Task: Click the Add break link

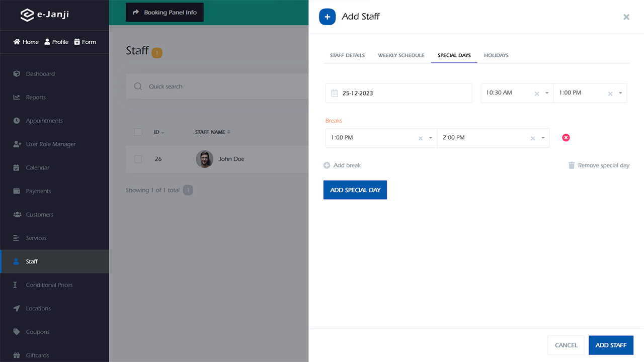Action: pyautogui.click(x=342, y=165)
